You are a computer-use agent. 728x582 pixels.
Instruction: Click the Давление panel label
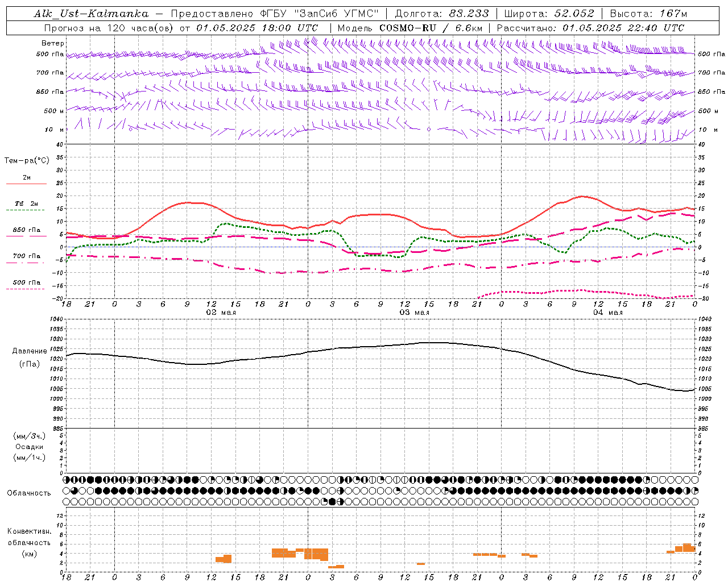pos(30,351)
